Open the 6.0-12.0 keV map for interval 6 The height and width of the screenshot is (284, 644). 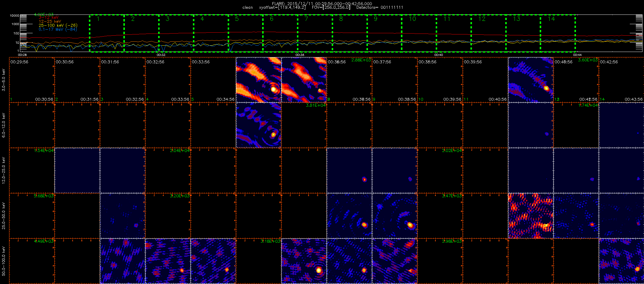259,125
